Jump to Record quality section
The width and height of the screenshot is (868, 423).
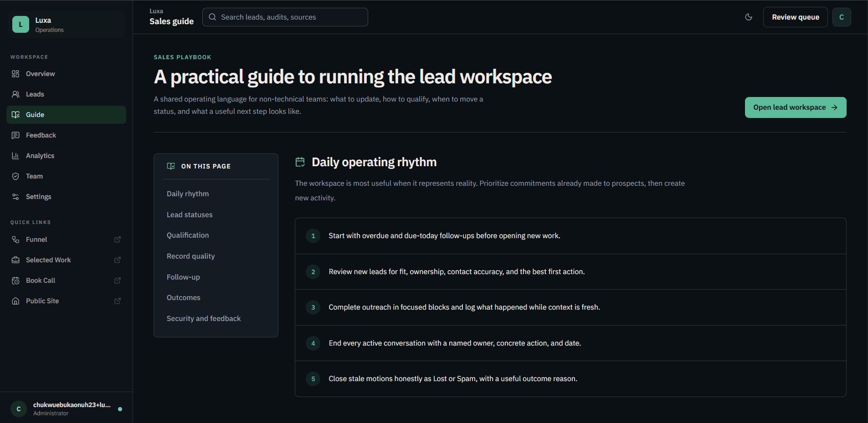tap(190, 256)
